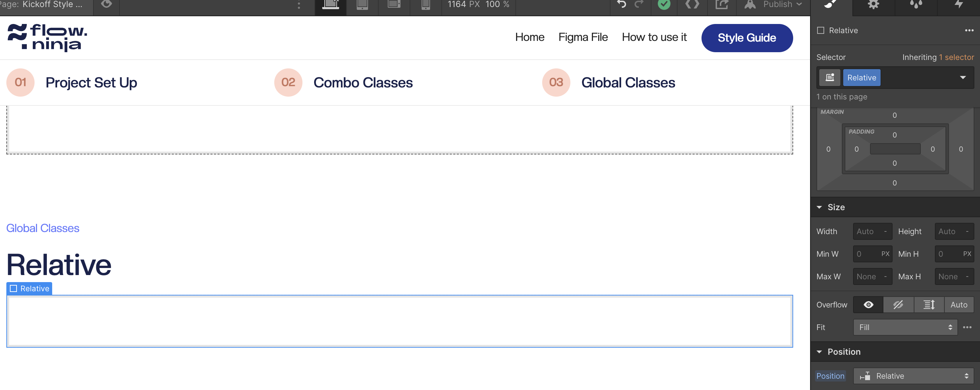Open more Fit options three dots
Screen dimensions: 980x390
[x=967, y=327]
